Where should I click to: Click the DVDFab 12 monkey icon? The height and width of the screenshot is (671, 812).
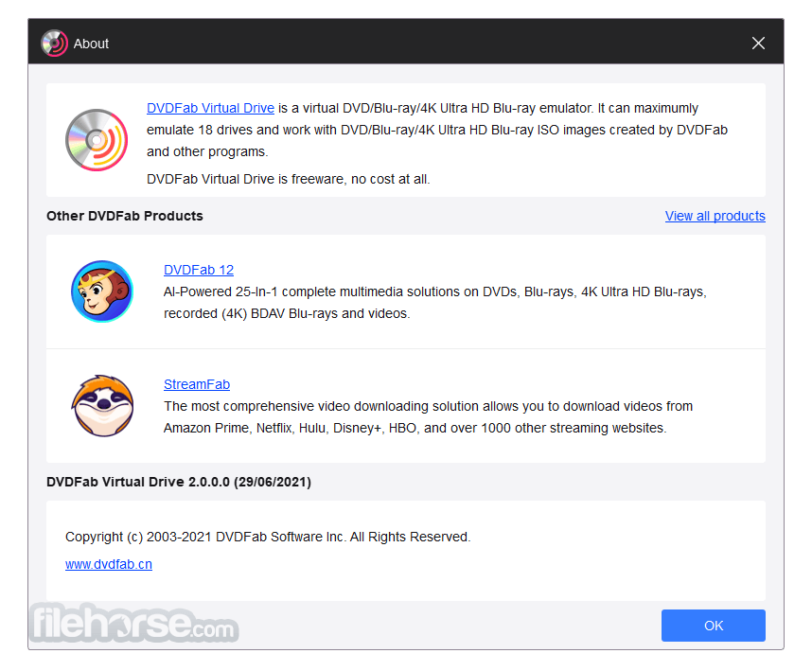coord(102,291)
